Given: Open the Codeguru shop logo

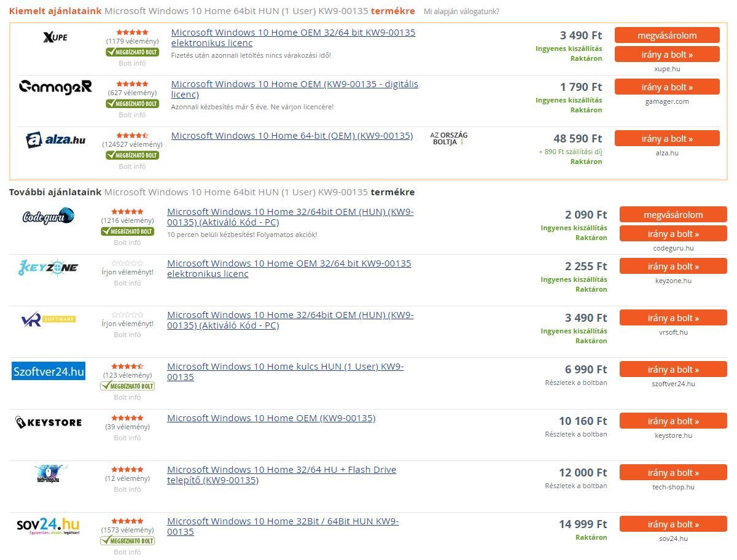Looking at the screenshot, I should point(49,216).
